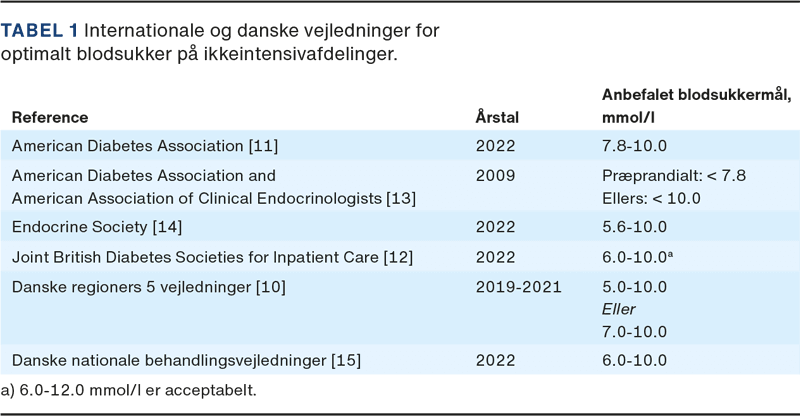Click the "Årstal" column header
This screenshot has width=800, height=416.
pyautogui.click(x=496, y=117)
